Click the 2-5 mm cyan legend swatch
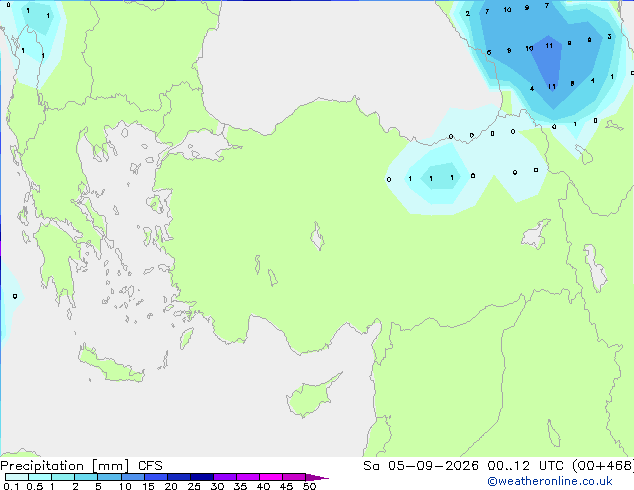634x490 pixels. 86,477
